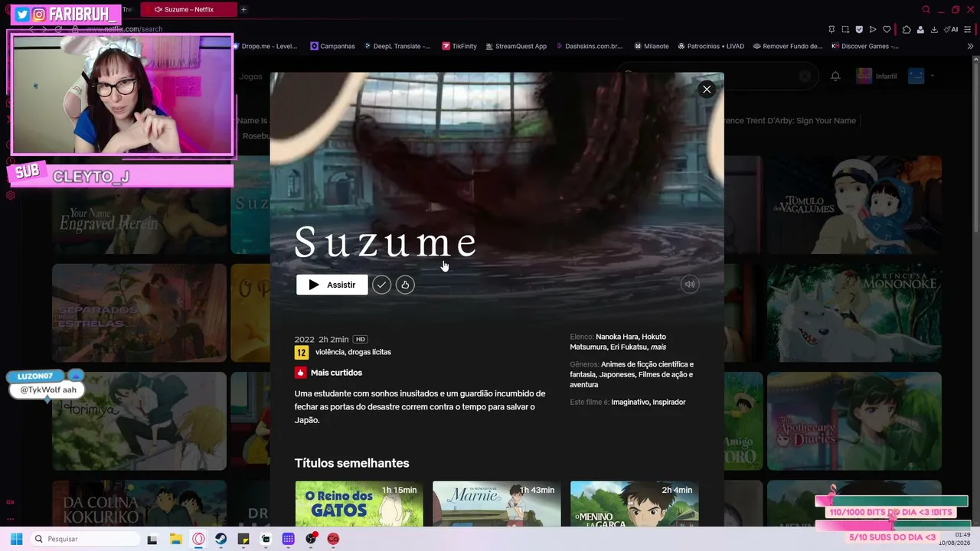This screenshot has width=980, height=551.
Task: Open the Horimiya thumbnail
Action: (139, 421)
